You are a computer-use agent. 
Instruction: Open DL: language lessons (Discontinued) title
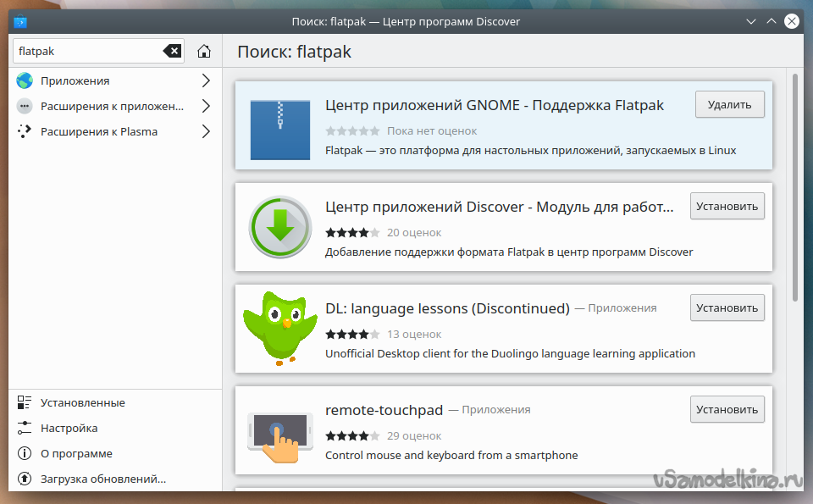point(447,308)
